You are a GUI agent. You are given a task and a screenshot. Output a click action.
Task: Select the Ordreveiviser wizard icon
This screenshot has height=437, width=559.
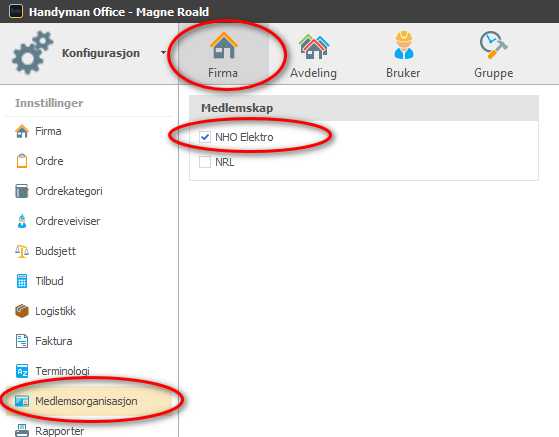(x=22, y=221)
